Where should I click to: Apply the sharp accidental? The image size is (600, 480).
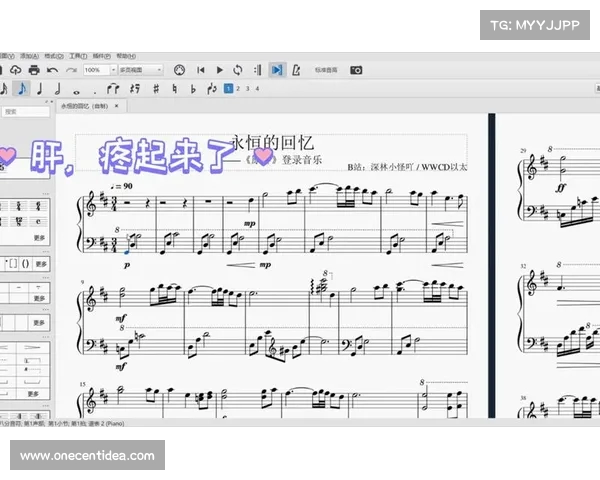(156, 89)
